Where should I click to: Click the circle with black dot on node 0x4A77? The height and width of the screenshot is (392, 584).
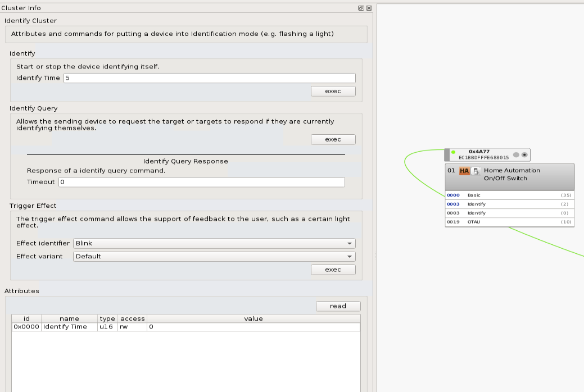(x=524, y=155)
